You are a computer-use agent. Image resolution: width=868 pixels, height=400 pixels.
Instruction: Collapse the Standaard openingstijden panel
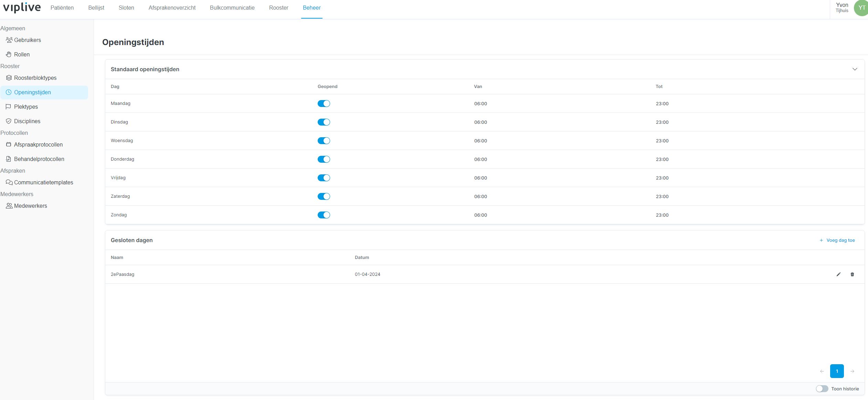855,69
